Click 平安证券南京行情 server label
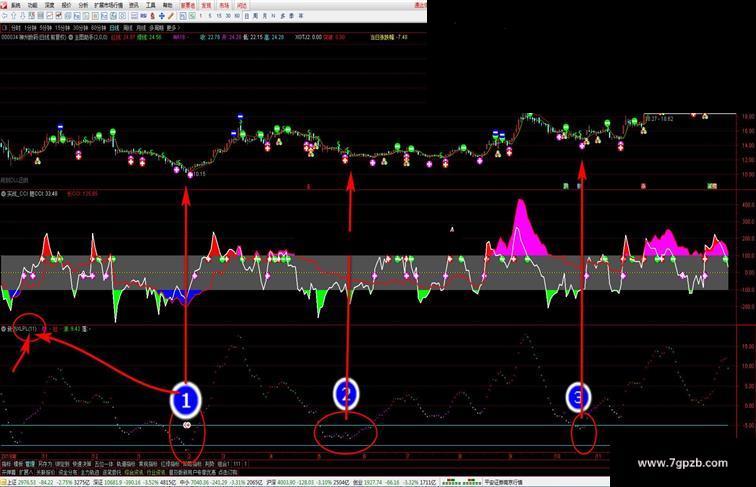This screenshot has height=487, width=756. (x=503, y=482)
